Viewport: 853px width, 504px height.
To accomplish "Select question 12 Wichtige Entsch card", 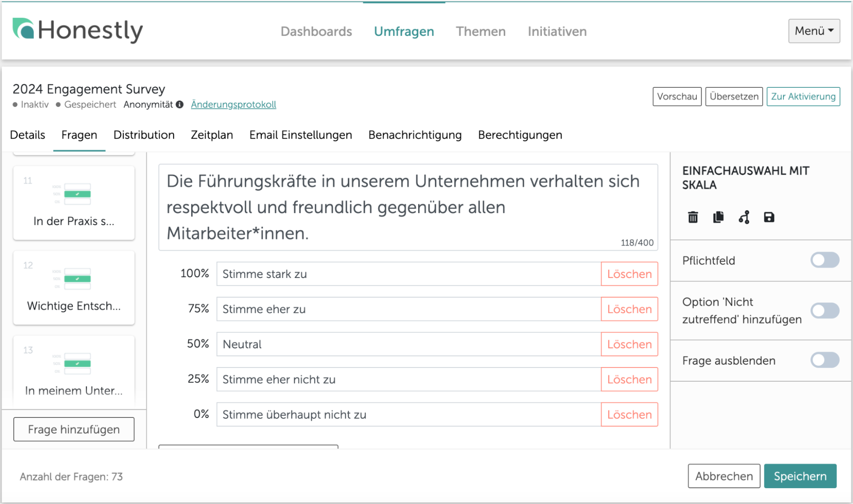I will (x=74, y=288).
